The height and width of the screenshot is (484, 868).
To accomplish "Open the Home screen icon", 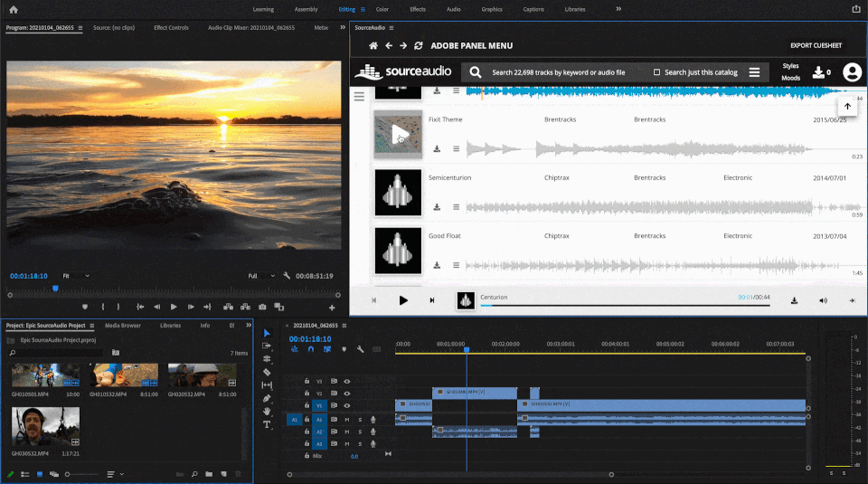I will 14,9.
